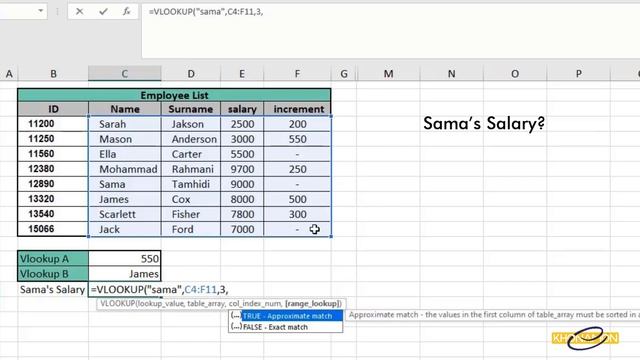Screen dimensions: 640x360
Task: Click ID cell 11200
Action: click(x=53, y=124)
